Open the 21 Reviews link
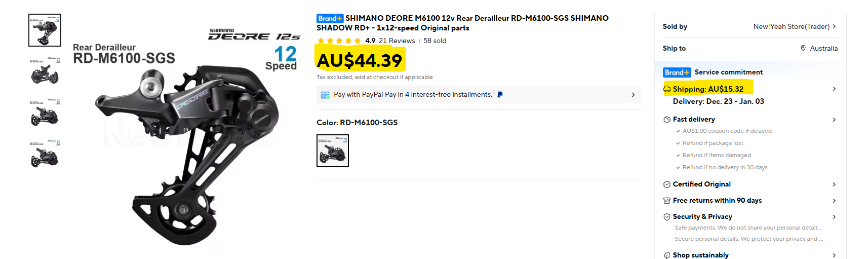Image resolution: width=868 pixels, height=259 pixels. click(397, 41)
